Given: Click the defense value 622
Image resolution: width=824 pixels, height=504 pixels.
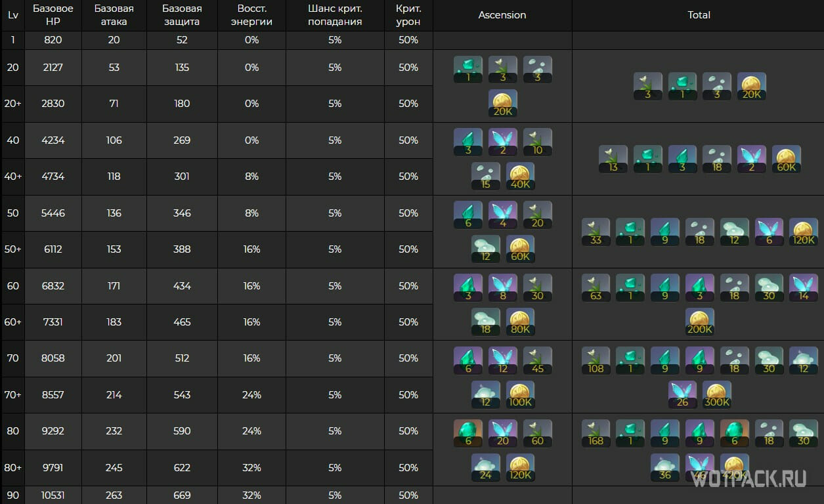Looking at the screenshot, I should [182, 468].
